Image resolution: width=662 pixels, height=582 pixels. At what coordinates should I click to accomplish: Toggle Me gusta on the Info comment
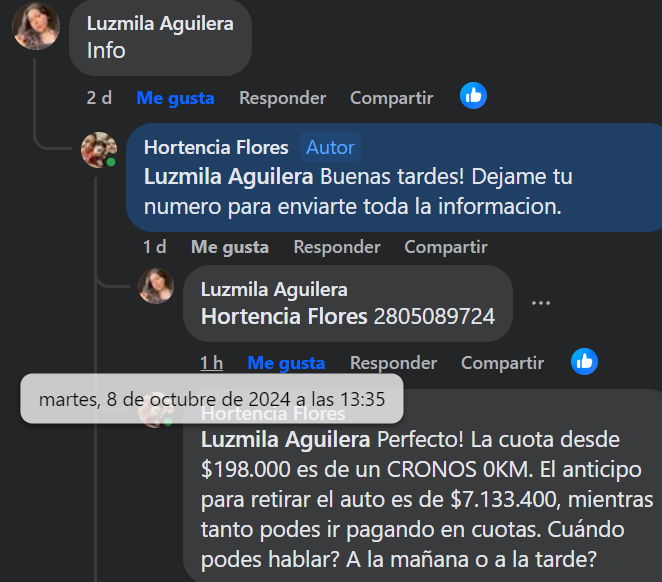(x=176, y=98)
